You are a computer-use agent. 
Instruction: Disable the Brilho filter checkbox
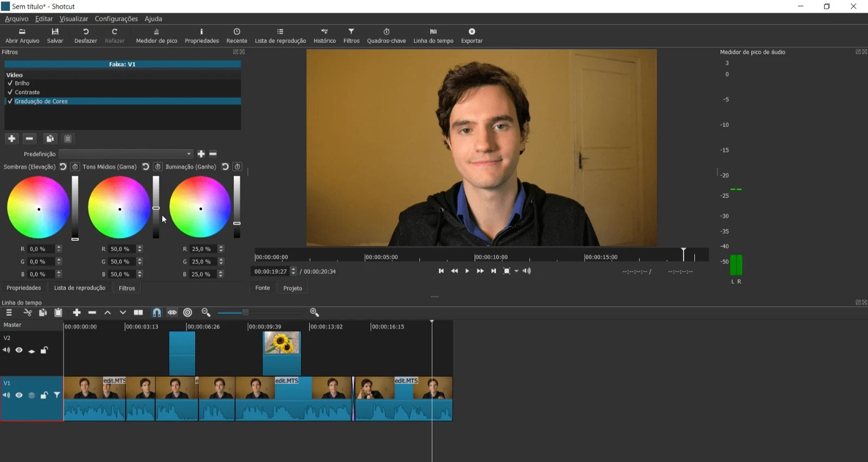pyautogui.click(x=10, y=83)
